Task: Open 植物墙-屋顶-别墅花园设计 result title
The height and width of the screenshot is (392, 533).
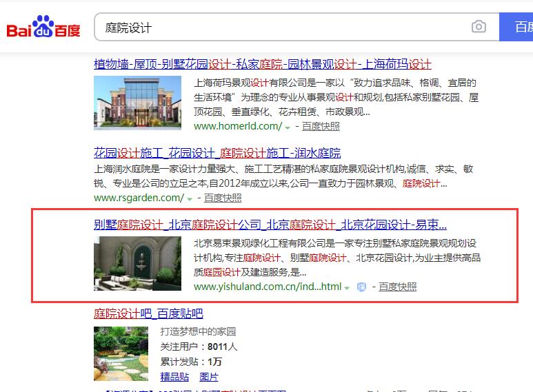Action: pyautogui.click(x=263, y=64)
